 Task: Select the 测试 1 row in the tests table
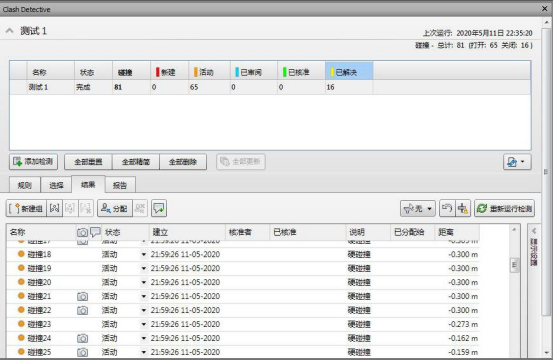pos(270,87)
